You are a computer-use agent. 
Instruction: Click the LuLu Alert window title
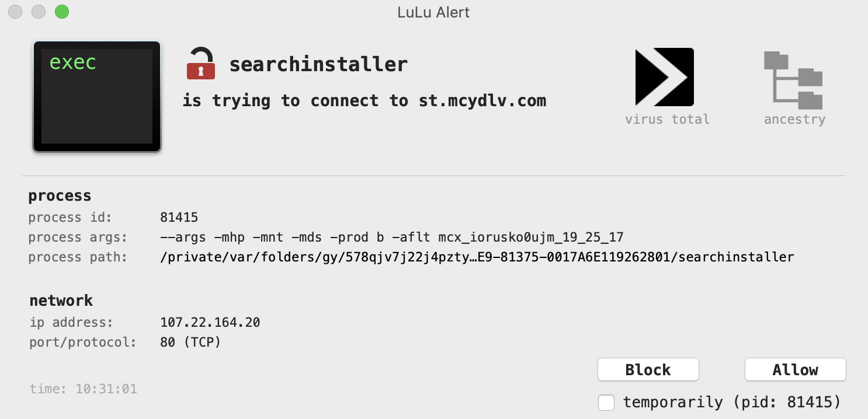[433, 12]
